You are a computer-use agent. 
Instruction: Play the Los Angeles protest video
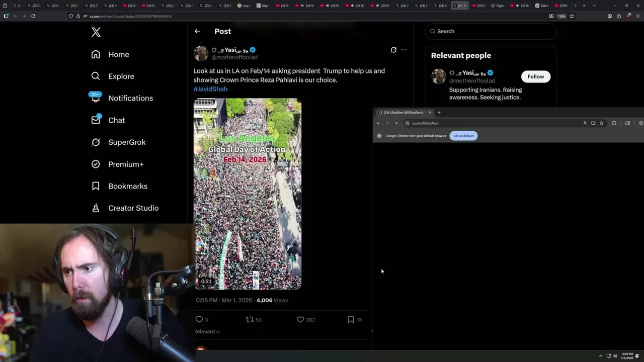tap(248, 194)
